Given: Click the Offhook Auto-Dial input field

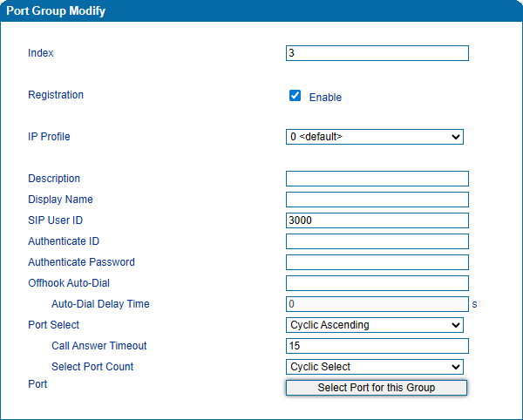Looking at the screenshot, I should click(x=377, y=283).
